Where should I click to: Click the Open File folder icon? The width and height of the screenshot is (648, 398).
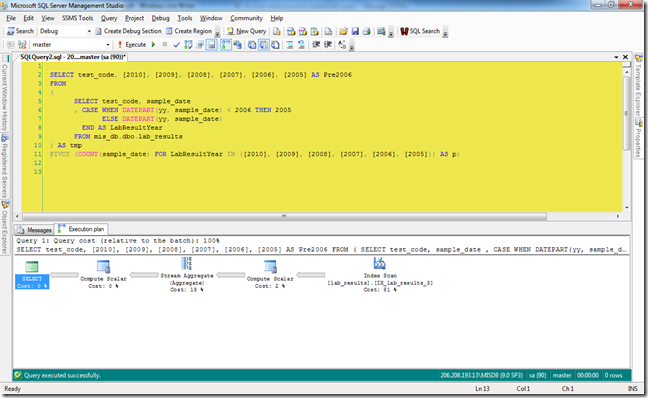point(343,31)
